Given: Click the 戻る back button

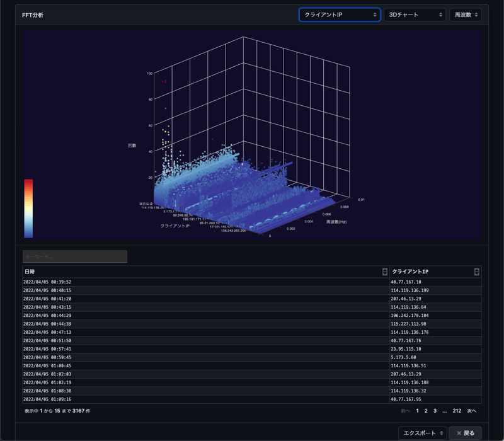Looking at the screenshot, I should 466,433.
